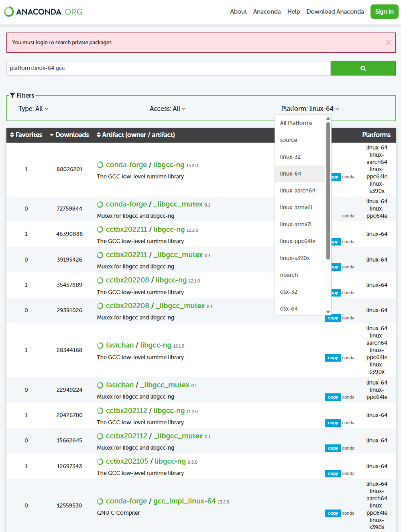The width and height of the screenshot is (401, 532).
Task: Click the platform dropdown scrollbar thumb
Action: [328, 191]
